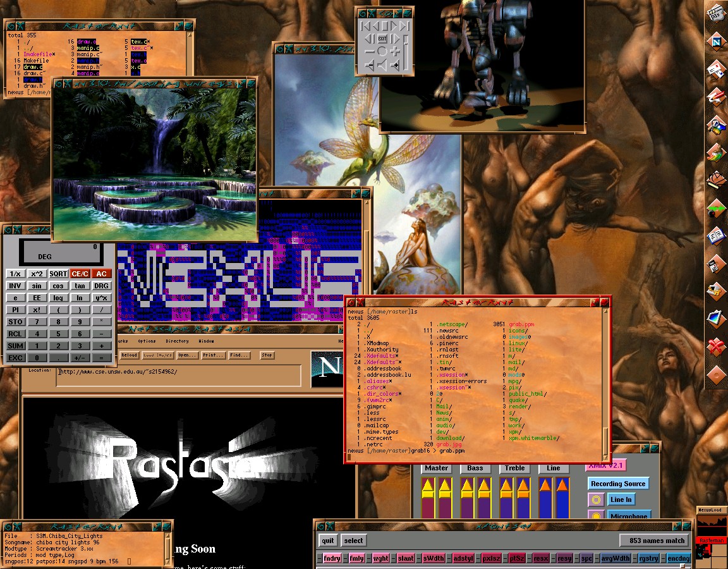Screen dimensions: 728x569
Task: Click the vertical slider in the playback panel
Action: (405, 52)
